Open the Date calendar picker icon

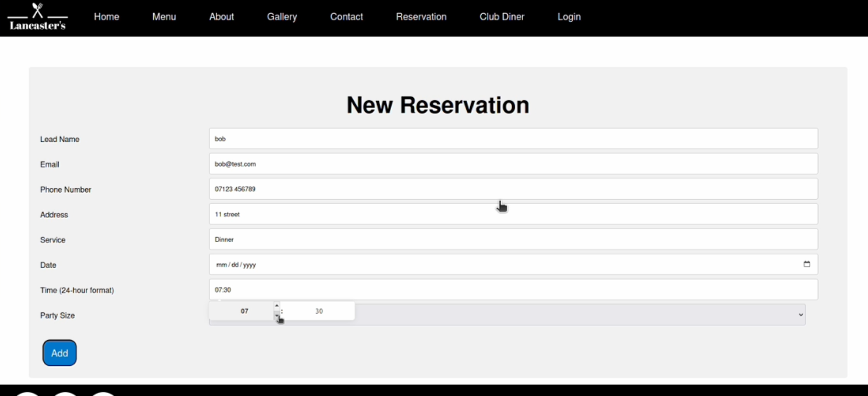tap(806, 264)
